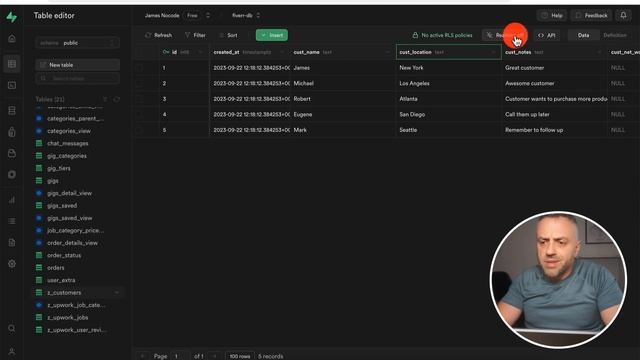Click the search icon in sidebar
The image size is (640, 360).
[x=12, y=328]
